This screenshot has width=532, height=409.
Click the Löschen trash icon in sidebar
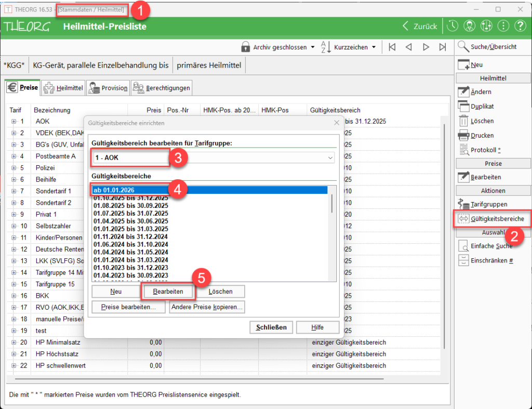point(463,121)
